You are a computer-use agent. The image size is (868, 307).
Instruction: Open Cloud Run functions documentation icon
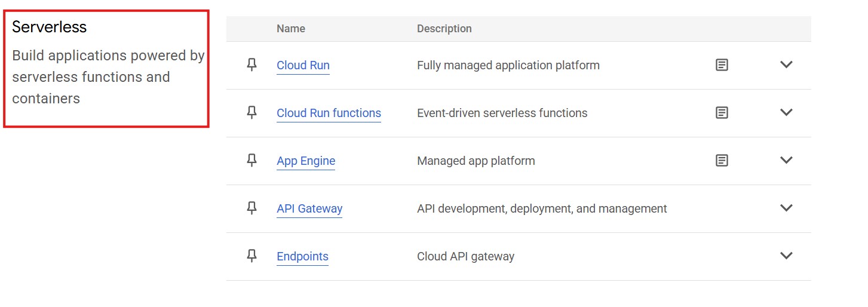(722, 113)
